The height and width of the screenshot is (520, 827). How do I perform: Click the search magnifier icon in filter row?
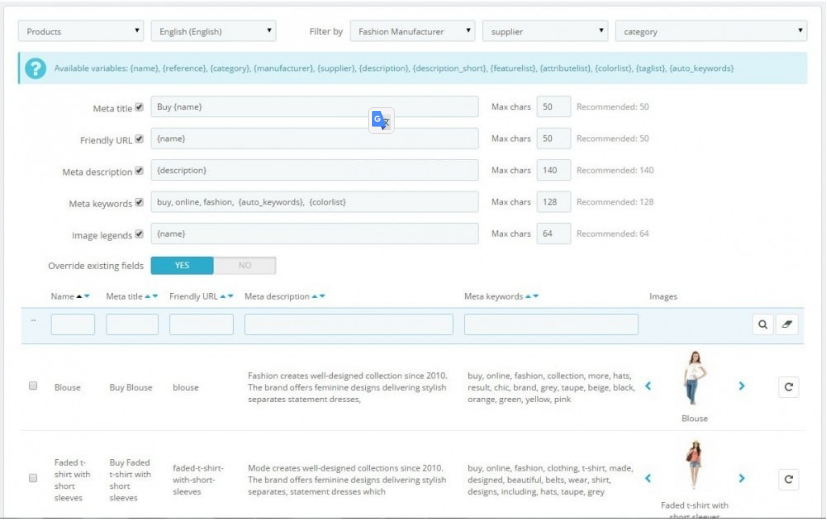[764, 324]
